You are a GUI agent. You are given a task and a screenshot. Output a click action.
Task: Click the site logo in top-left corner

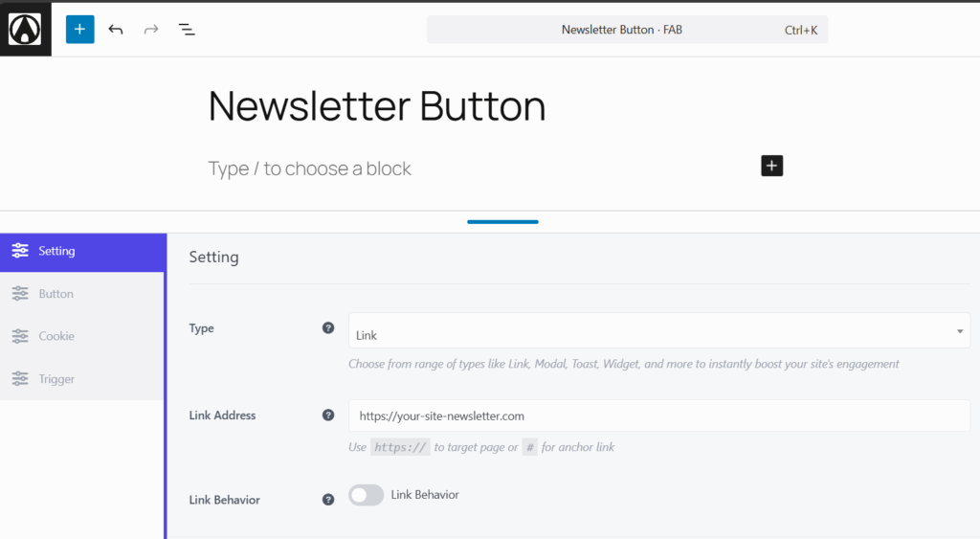[x=25, y=29]
